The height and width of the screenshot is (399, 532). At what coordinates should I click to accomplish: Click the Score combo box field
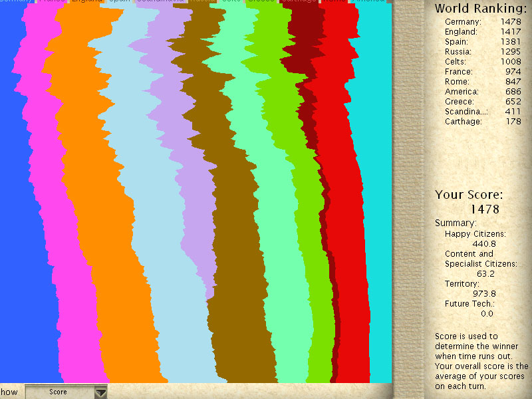pyautogui.click(x=59, y=392)
